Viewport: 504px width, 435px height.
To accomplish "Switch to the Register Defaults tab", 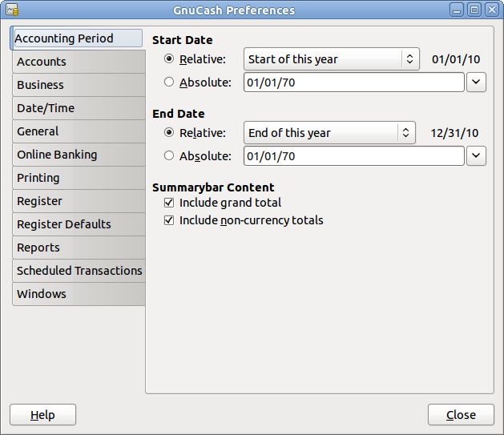I will point(79,224).
